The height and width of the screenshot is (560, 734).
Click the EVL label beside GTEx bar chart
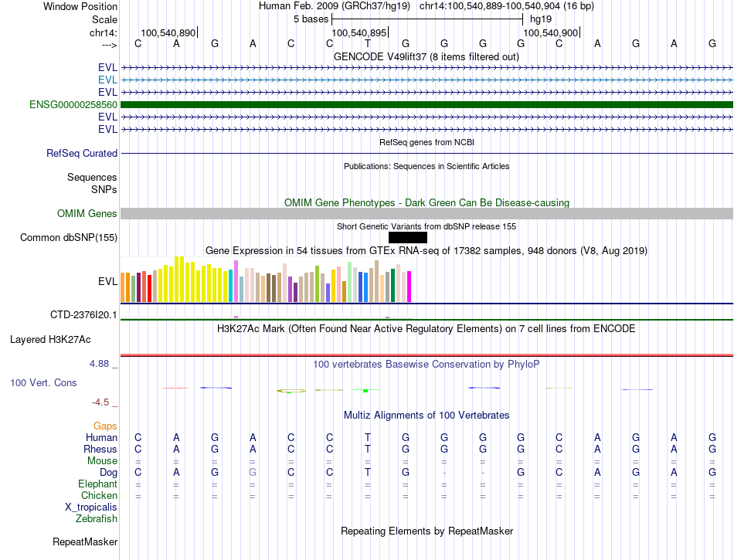coord(107,281)
